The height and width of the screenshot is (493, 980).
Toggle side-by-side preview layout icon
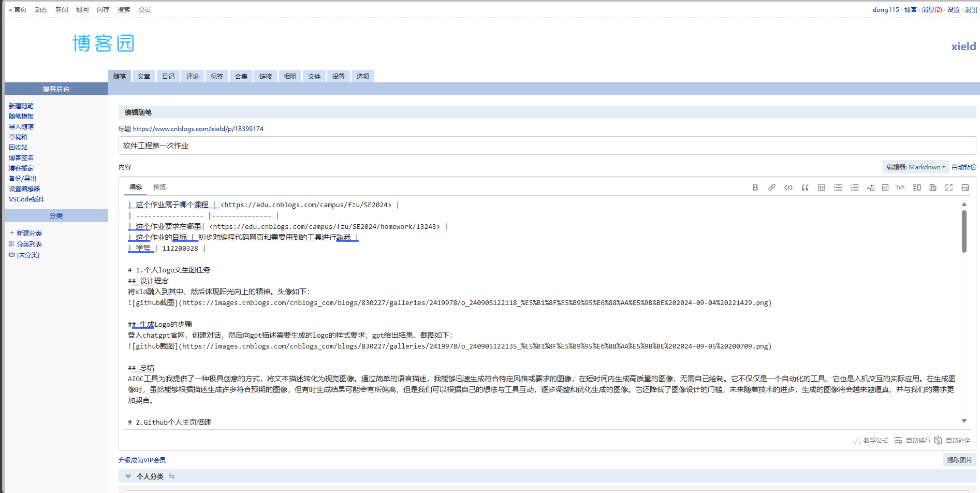917,187
